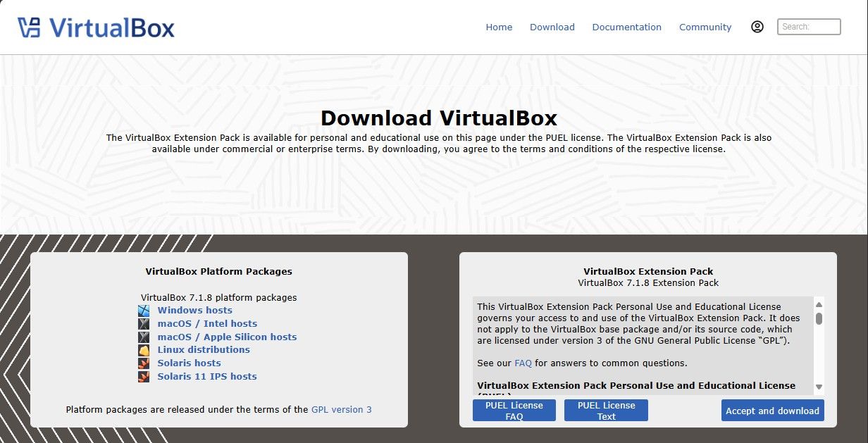
Task: Click the 'VirtualBox 7.1.8 platform packages' text
Action: coord(219,298)
